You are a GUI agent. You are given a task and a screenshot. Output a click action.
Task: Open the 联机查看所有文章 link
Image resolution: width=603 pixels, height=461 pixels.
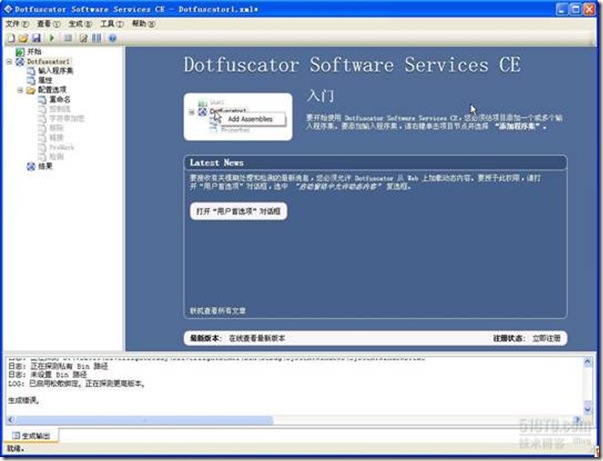tap(218, 311)
